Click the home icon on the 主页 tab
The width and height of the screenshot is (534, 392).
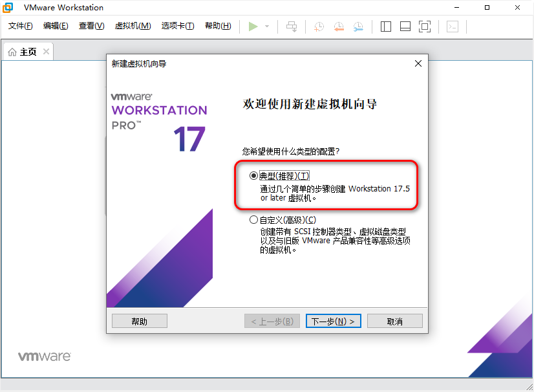(x=12, y=52)
